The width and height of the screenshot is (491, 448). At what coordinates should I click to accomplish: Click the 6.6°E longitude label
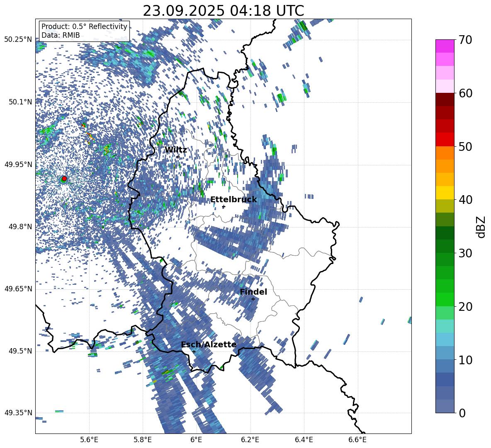coord(357,440)
